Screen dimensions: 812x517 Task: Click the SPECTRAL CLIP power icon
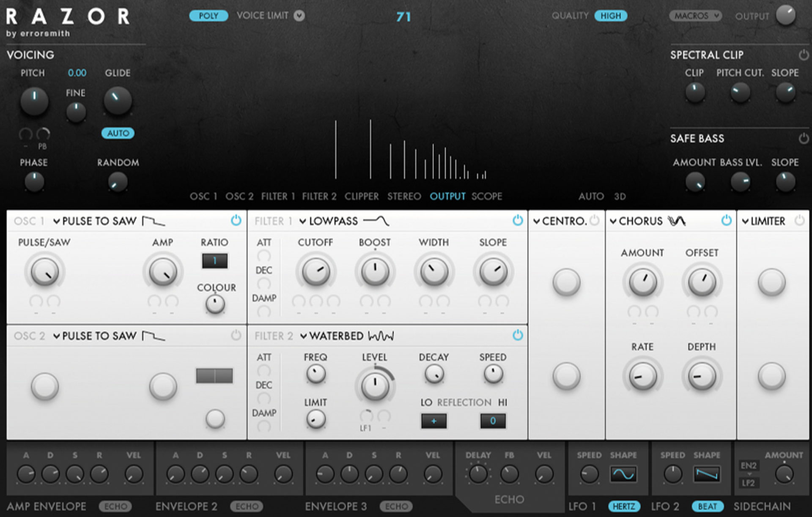803,55
